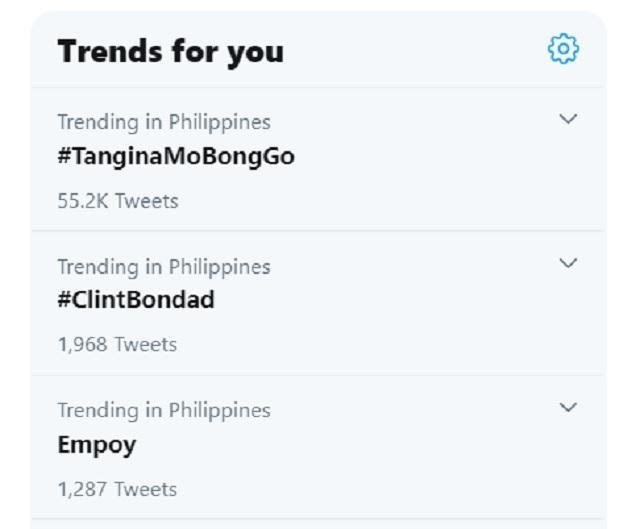Click the 1,287 Tweets count
Screen dimensions: 640x529
pos(117,489)
